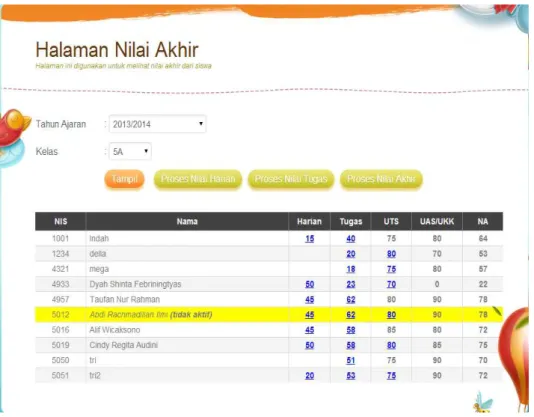The image size is (534, 417).
Task: Run Proses Nilai Tugas
Action: [291, 179]
